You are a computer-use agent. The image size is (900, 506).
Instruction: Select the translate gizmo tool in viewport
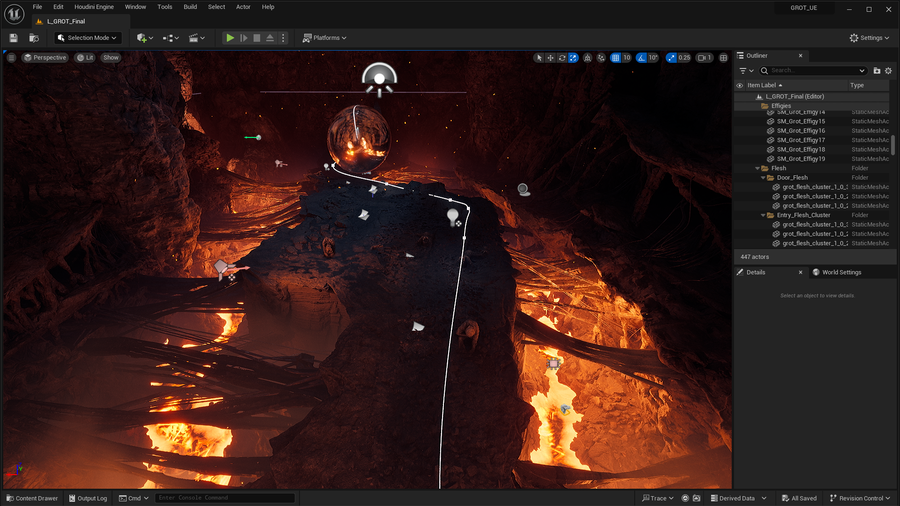click(550, 58)
